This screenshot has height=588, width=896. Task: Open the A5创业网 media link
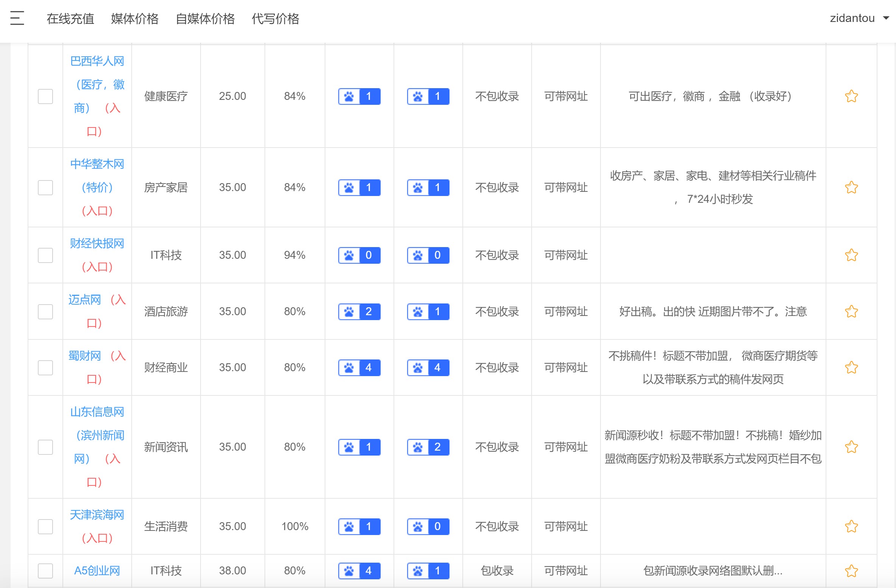click(97, 571)
